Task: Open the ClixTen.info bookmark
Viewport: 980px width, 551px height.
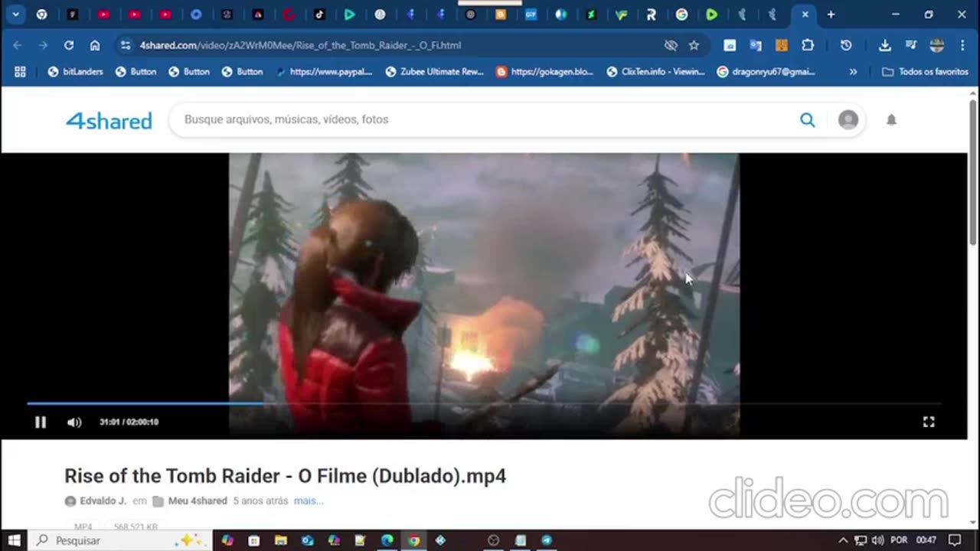Action: coord(655,71)
